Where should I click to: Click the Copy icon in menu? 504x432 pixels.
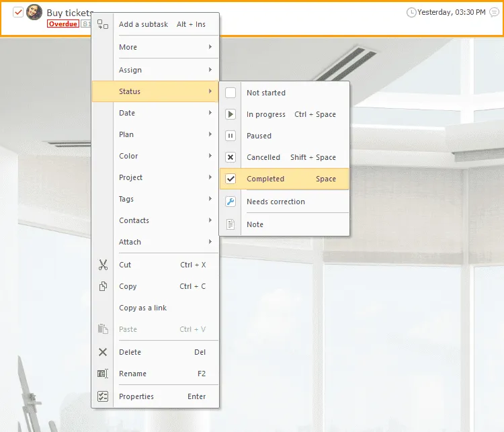(x=103, y=286)
